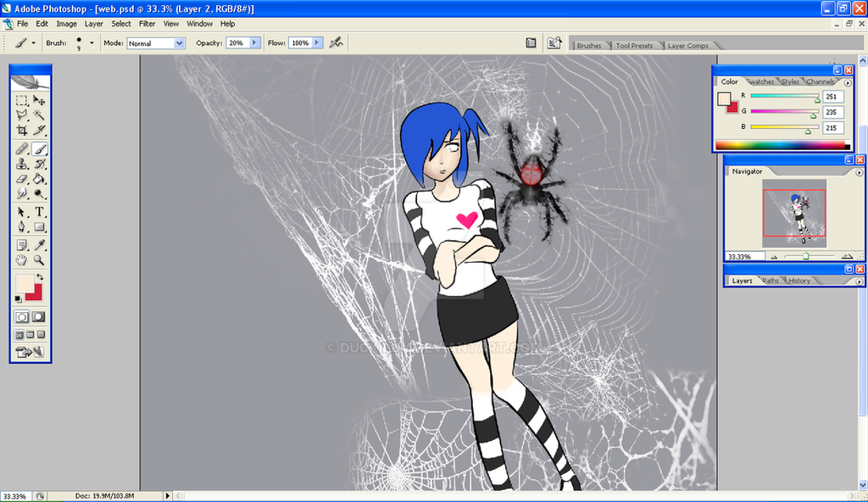Enable Quick Mask mode
Image resolution: width=868 pixels, height=502 pixels.
[39, 317]
